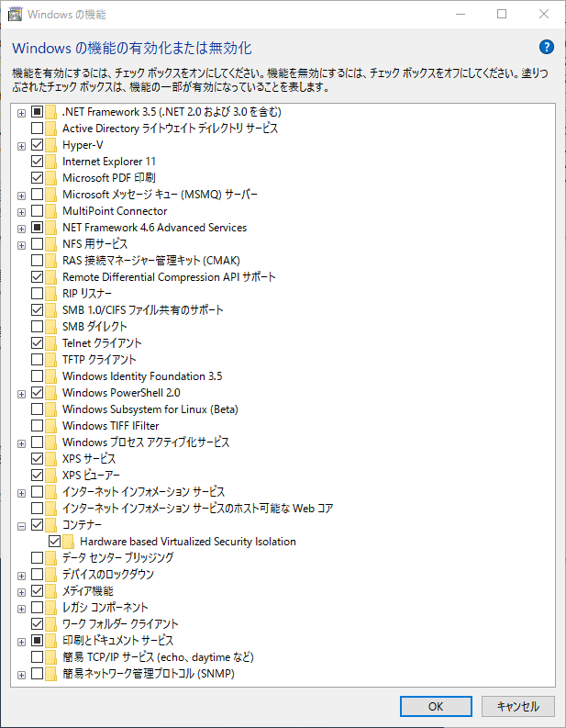Enable the データ センター ブリッジング checkbox

click(x=37, y=557)
